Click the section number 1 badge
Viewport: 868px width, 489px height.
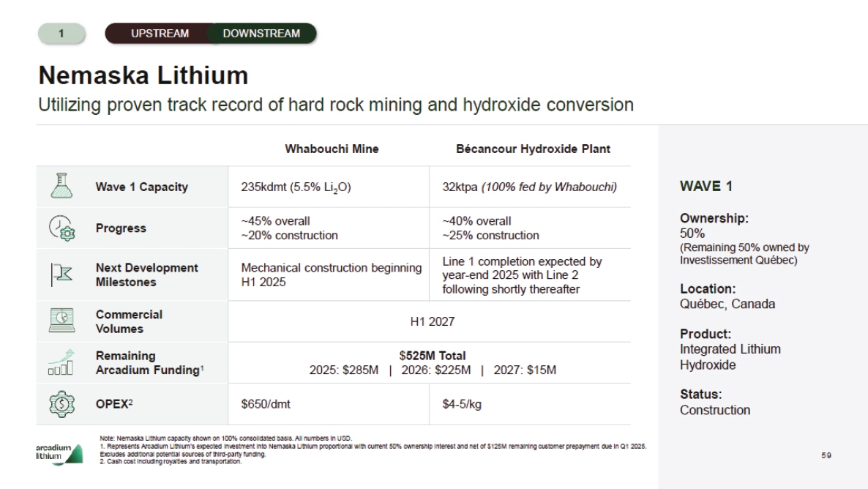62,33
